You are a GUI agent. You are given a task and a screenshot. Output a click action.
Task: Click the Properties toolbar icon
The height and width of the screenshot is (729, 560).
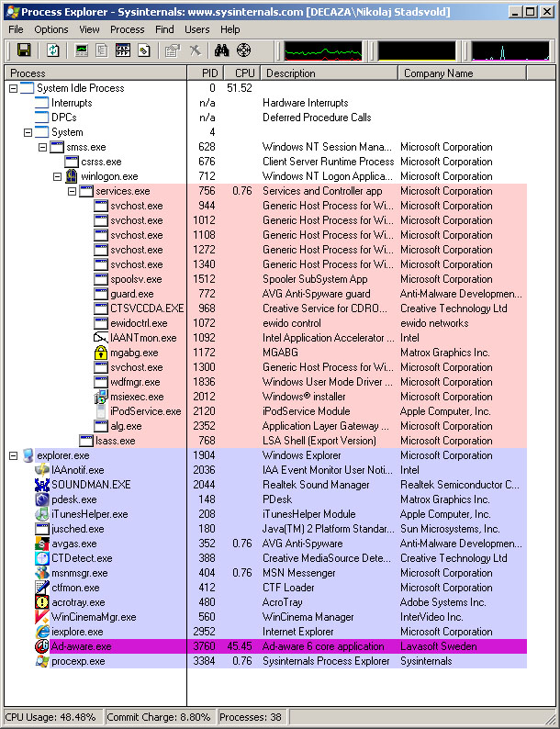(x=173, y=50)
